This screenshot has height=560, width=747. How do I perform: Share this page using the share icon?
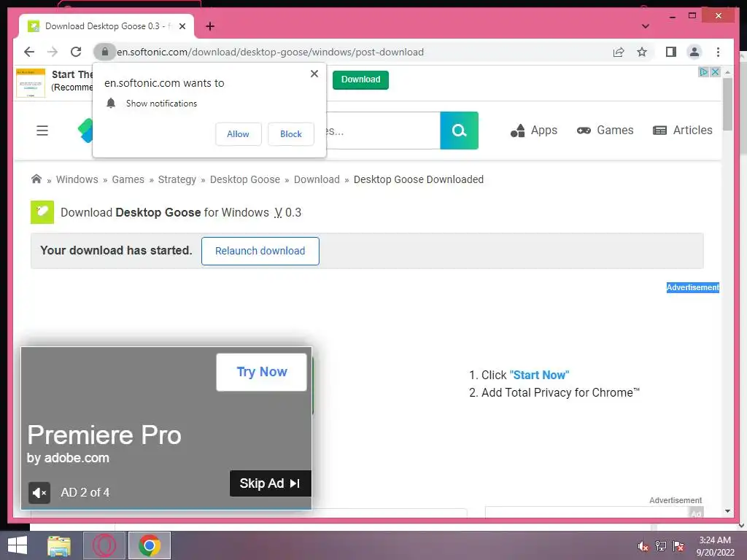619,52
